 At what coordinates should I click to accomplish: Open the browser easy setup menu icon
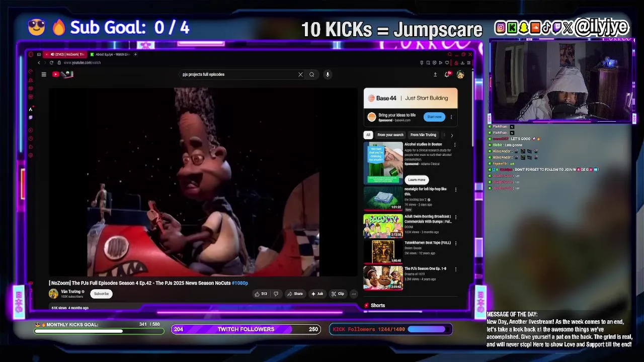[468, 63]
